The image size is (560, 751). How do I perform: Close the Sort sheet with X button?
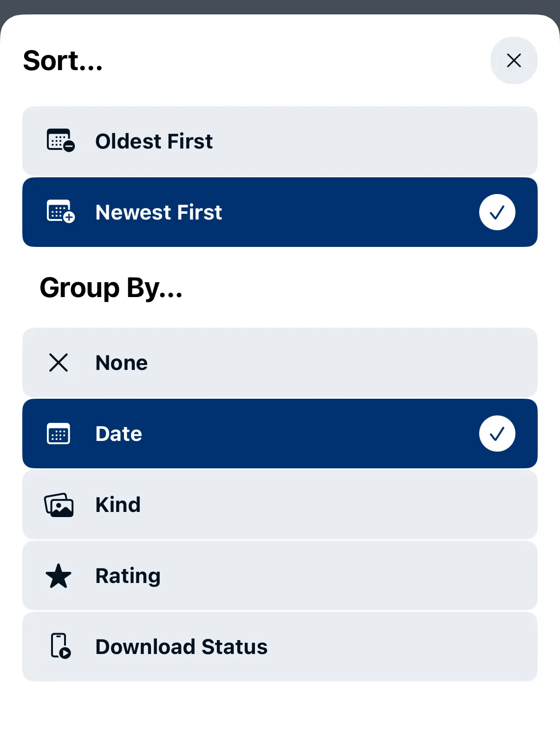coord(514,60)
